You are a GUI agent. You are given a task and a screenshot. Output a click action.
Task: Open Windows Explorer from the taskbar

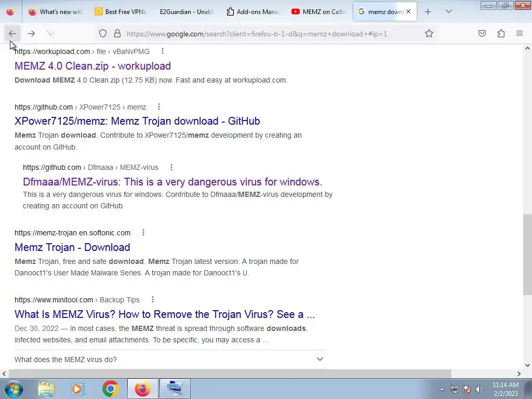[46, 389]
